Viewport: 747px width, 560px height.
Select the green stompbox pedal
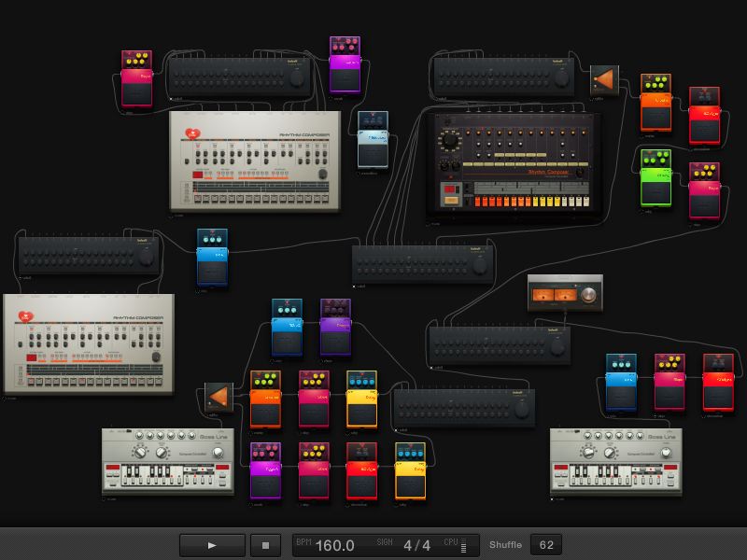click(656, 177)
